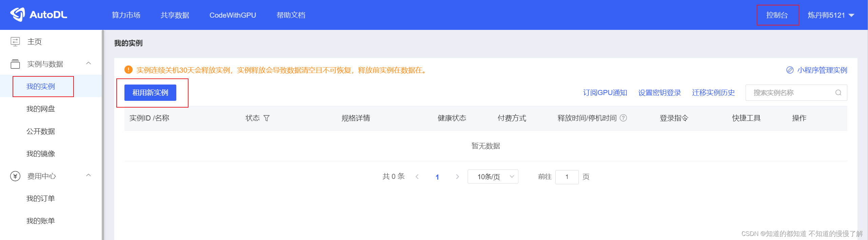The height and width of the screenshot is (240, 868).
Task: Click the 操作 column header
Action: [799, 118]
